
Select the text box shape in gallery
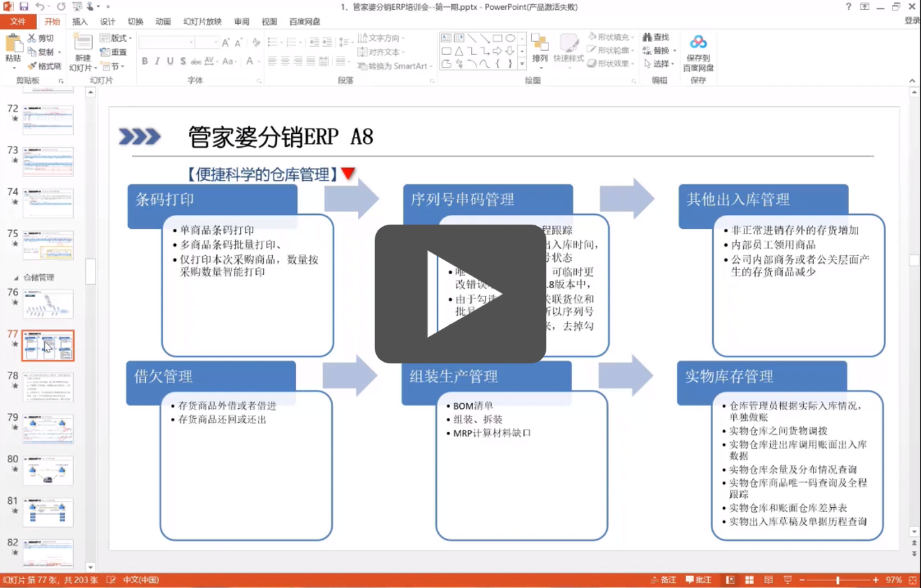click(447, 38)
